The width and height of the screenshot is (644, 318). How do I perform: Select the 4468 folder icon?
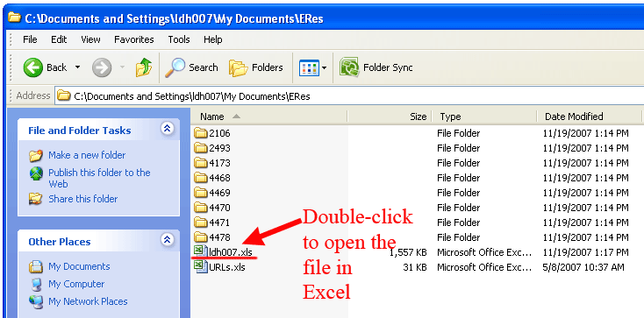tap(200, 178)
